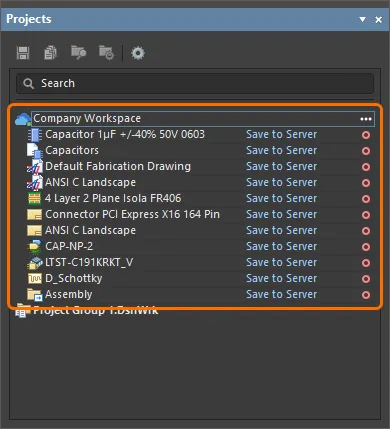Click red status circle for D_Schottky row

point(366,279)
